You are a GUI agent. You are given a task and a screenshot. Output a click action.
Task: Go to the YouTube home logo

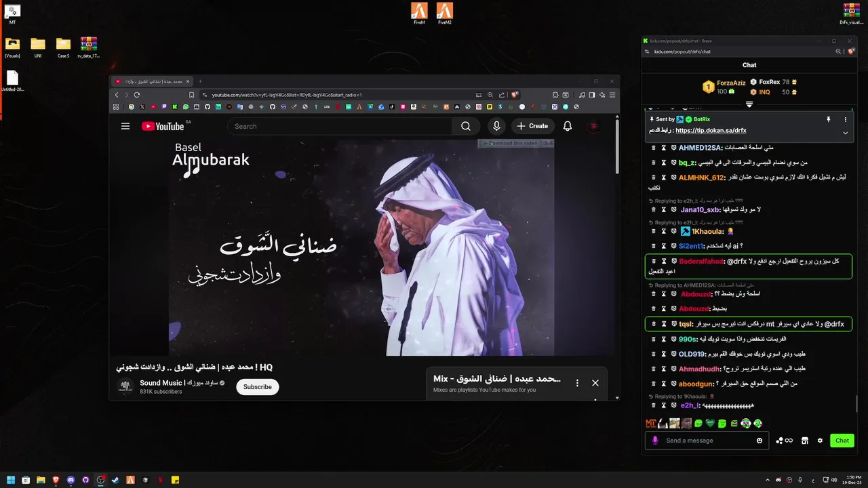(163, 126)
